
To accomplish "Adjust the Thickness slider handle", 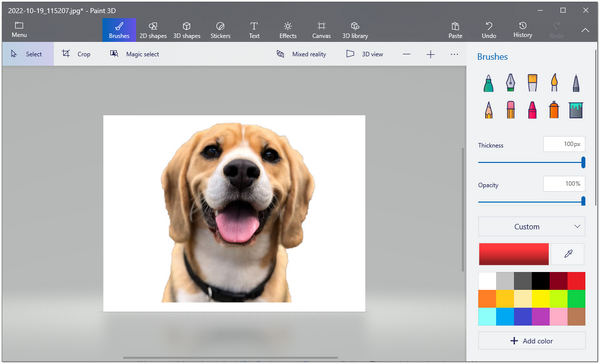I will 583,162.
